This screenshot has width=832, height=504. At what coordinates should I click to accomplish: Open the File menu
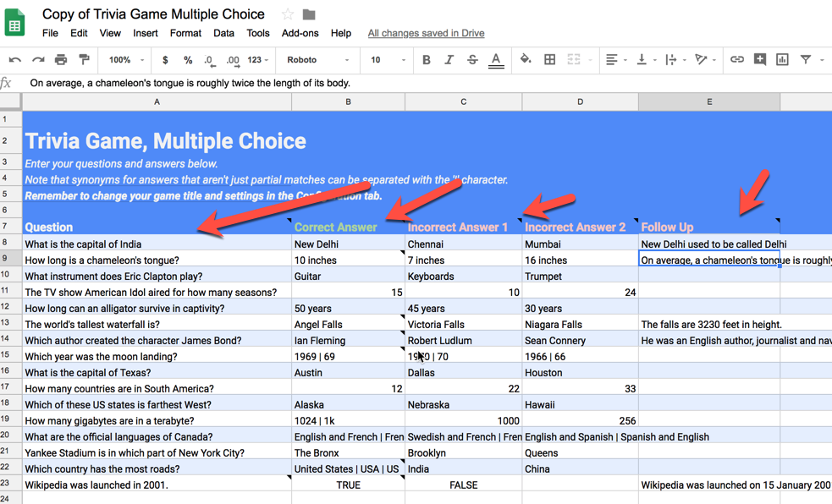click(x=50, y=33)
